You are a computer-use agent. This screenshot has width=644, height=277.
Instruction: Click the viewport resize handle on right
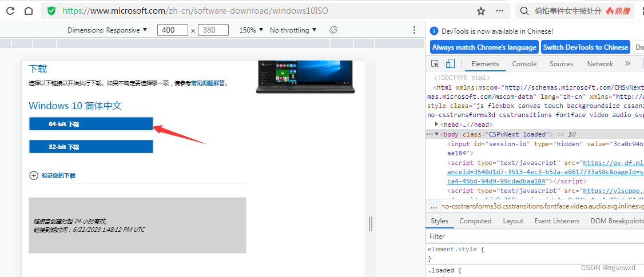371,224
